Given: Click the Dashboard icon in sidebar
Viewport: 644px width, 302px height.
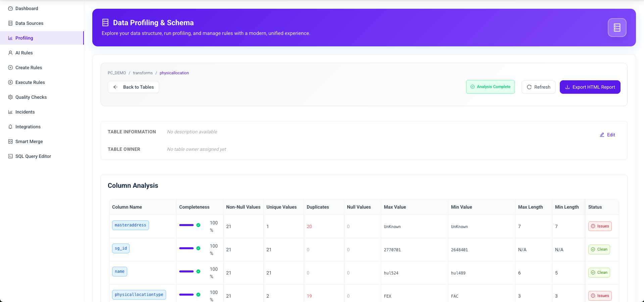Looking at the screenshot, I should pyautogui.click(x=10, y=8).
